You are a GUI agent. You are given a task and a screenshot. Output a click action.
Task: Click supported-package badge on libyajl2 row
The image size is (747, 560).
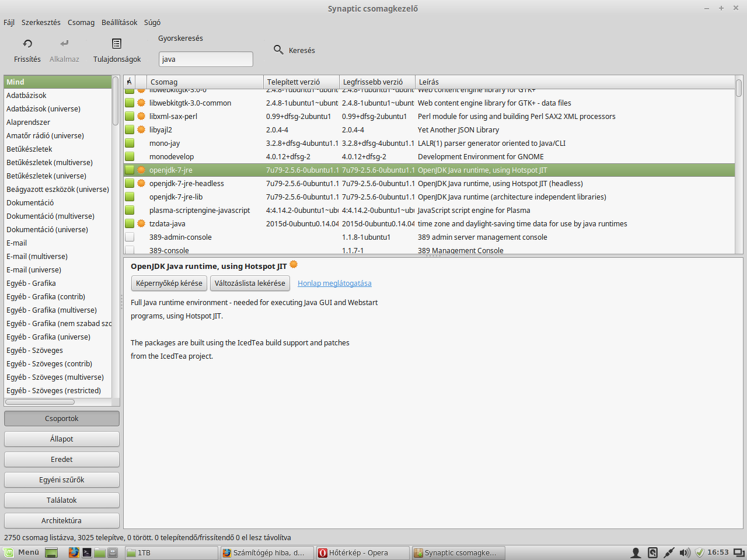(141, 129)
